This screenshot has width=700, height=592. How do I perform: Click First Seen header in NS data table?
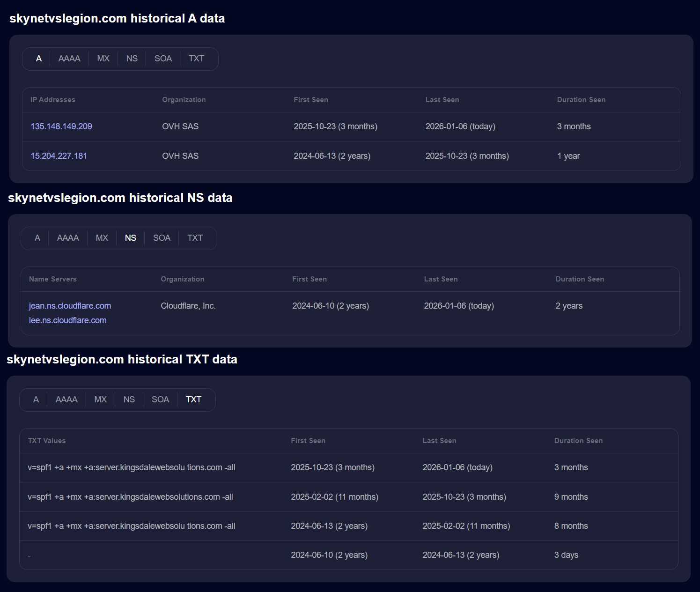[309, 279]
